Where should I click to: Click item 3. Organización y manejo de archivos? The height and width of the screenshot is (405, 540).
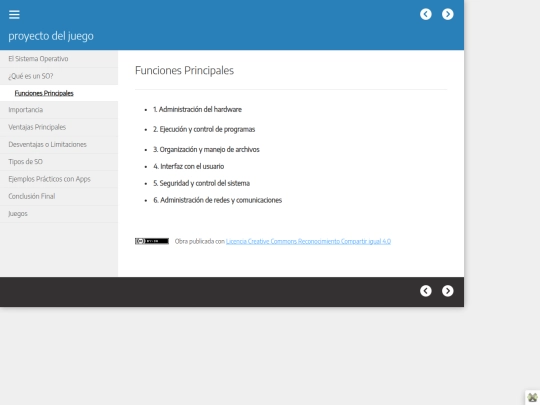(206, 149)
